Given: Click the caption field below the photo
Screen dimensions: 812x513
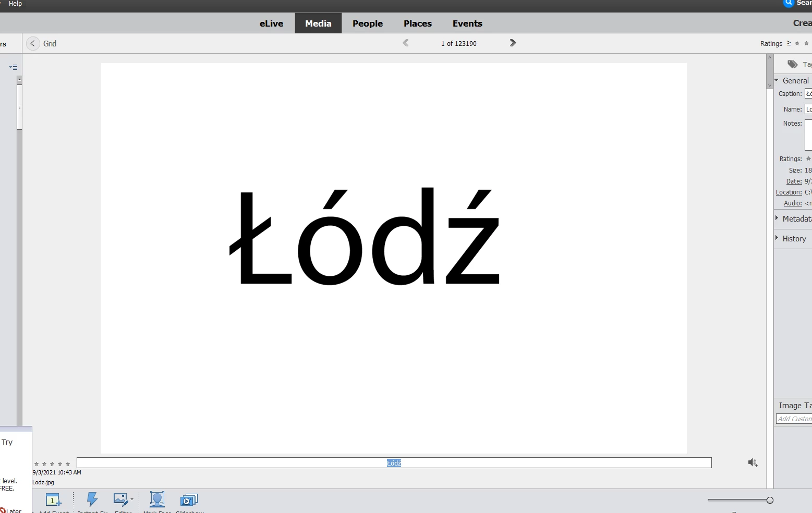Looking at the screenshot, I should [394, 463].
